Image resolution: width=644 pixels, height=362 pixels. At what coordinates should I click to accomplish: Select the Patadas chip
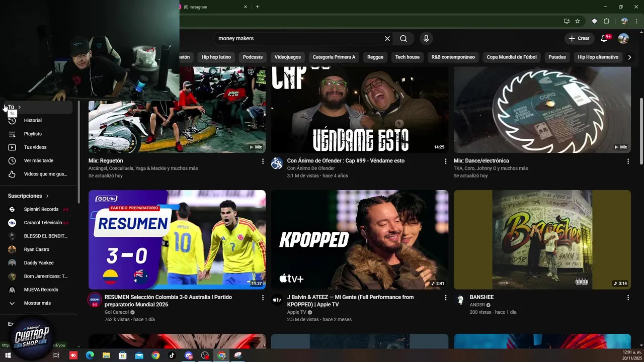557,57
